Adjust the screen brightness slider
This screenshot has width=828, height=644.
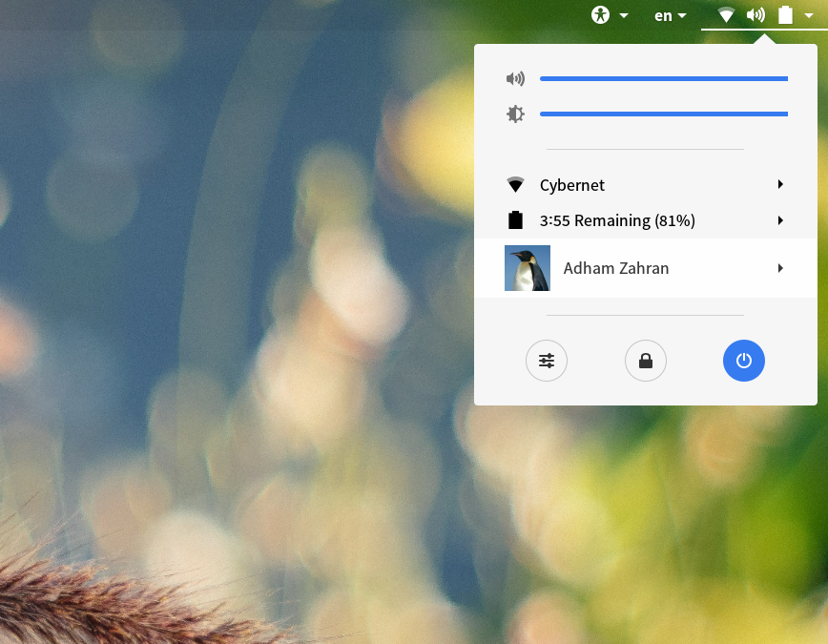tap(664, 114)
